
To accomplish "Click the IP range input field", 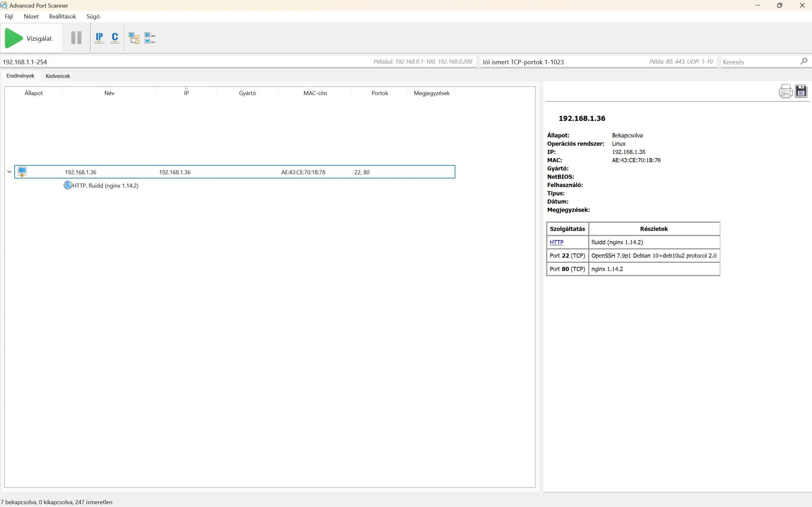I will [239, 62].
